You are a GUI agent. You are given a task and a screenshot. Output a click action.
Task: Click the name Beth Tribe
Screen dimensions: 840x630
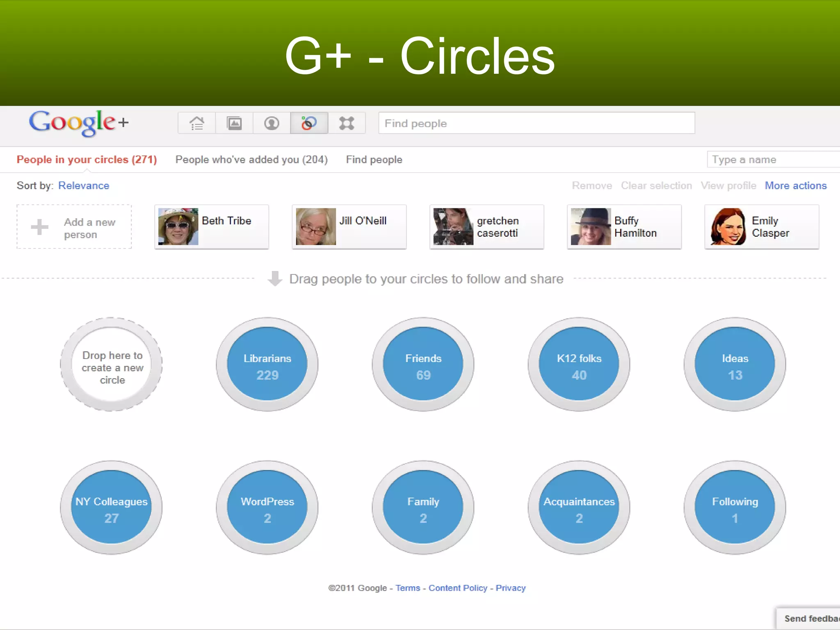(226, 221)
